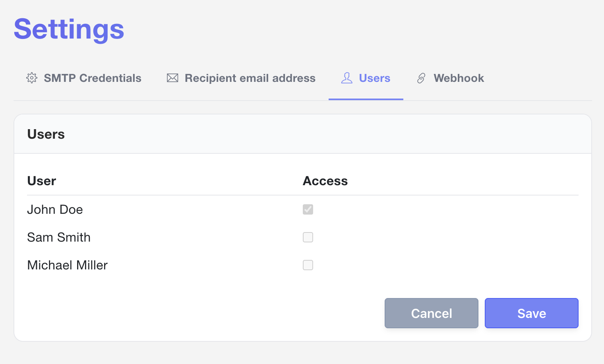Select the John Doe row label

pyautogui.click(x=55, y=209)
